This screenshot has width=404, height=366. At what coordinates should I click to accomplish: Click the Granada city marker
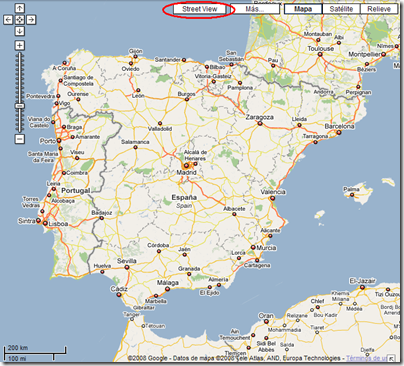189,274
